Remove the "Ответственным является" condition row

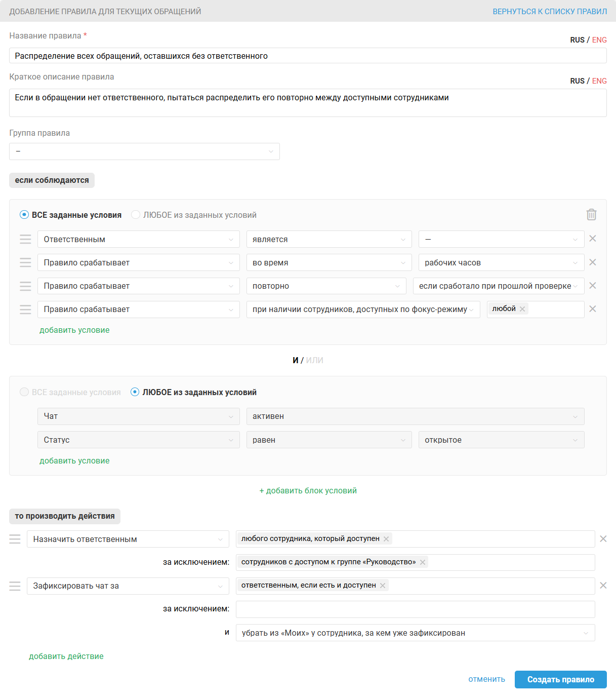tap(593, 239)
